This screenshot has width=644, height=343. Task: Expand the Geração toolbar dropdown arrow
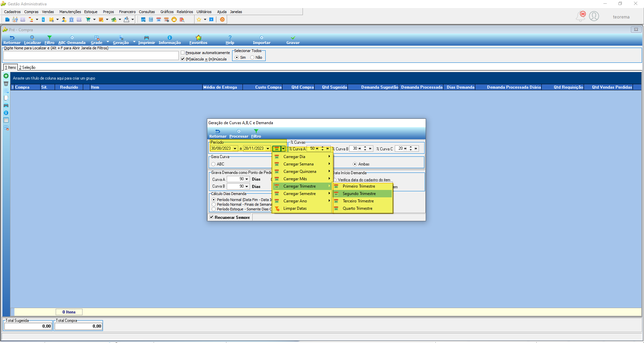(x=134, y=42)
